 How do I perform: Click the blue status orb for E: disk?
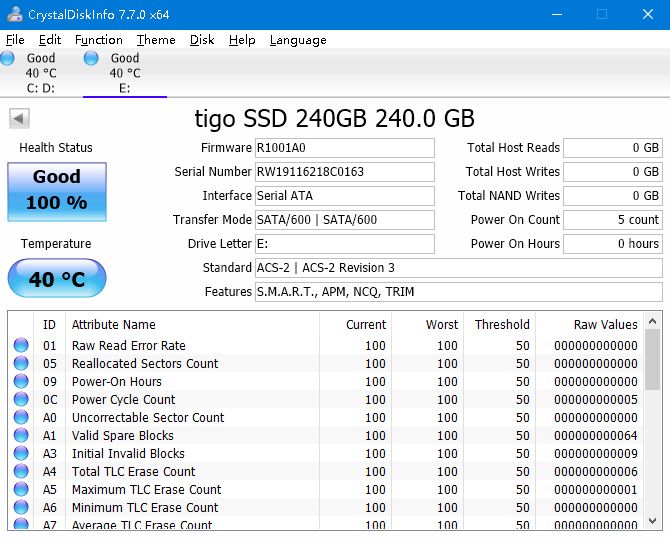click(x=91, y=58)
